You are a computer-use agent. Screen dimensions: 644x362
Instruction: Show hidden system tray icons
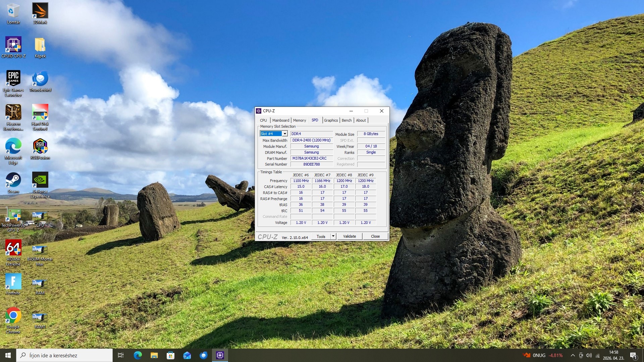(573, 355)
